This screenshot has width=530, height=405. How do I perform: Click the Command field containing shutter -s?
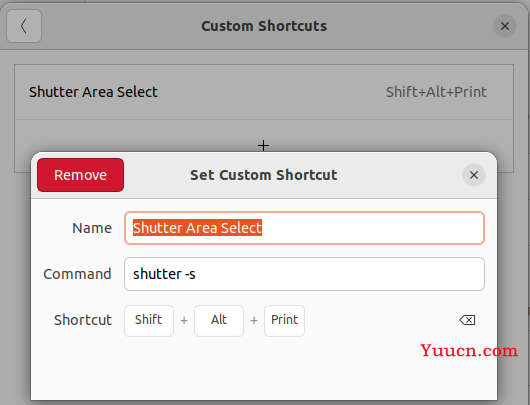click(x=304, y=274)
